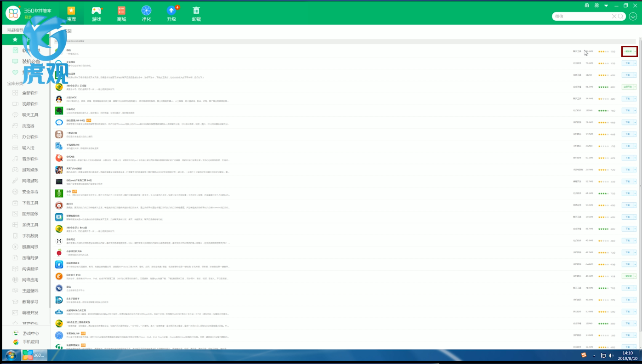Image resolution: width=642 pixels, height=364 pixels.
Task: Expand download arrow in 二维码大师 row
Action: (x=635, y=134)
